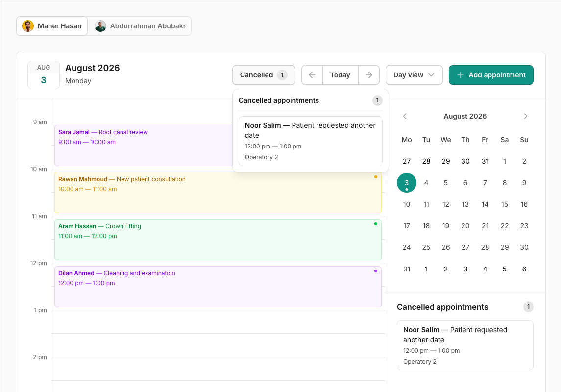Click the 1 pm empty time slot
Image resolution: width=561 pixels, height=392 pixels.
218,321
